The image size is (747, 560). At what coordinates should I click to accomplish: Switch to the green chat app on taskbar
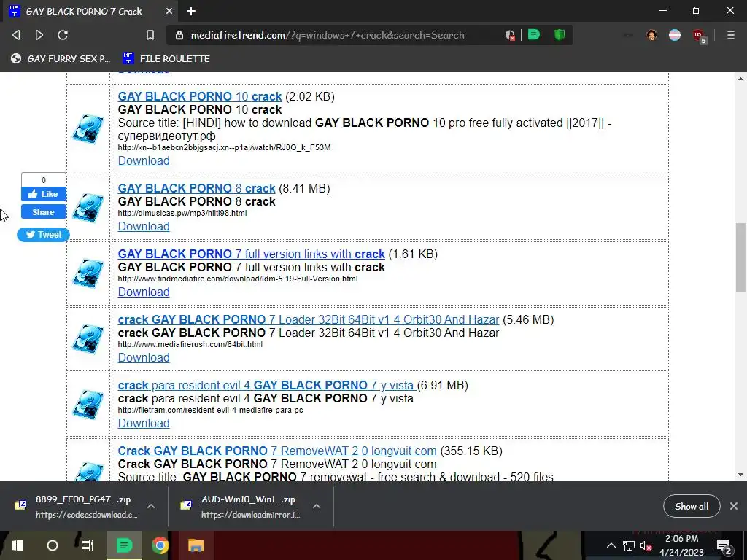tap(124, 545)
